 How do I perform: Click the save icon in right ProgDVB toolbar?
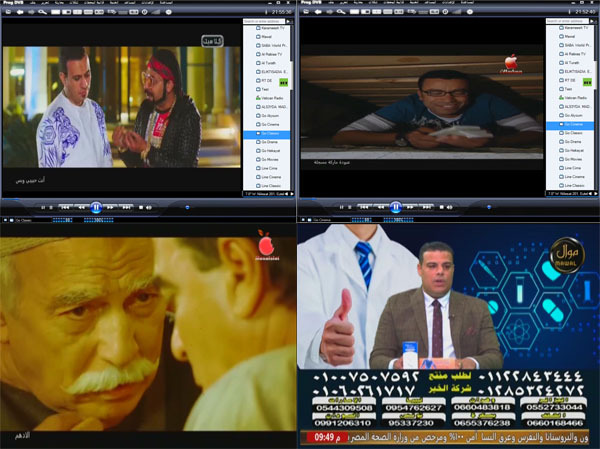(x=306, y=12)
